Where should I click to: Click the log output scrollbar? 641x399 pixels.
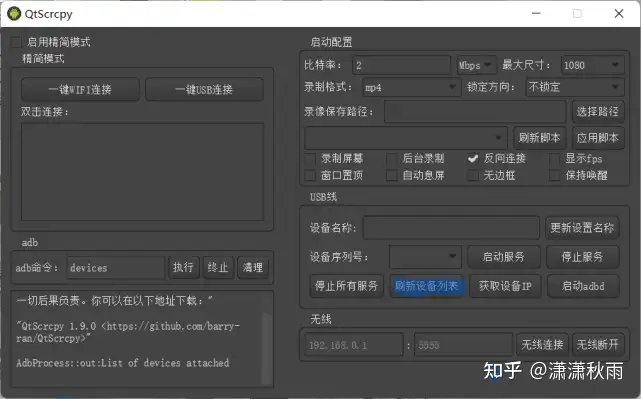[x=266, y=348]
